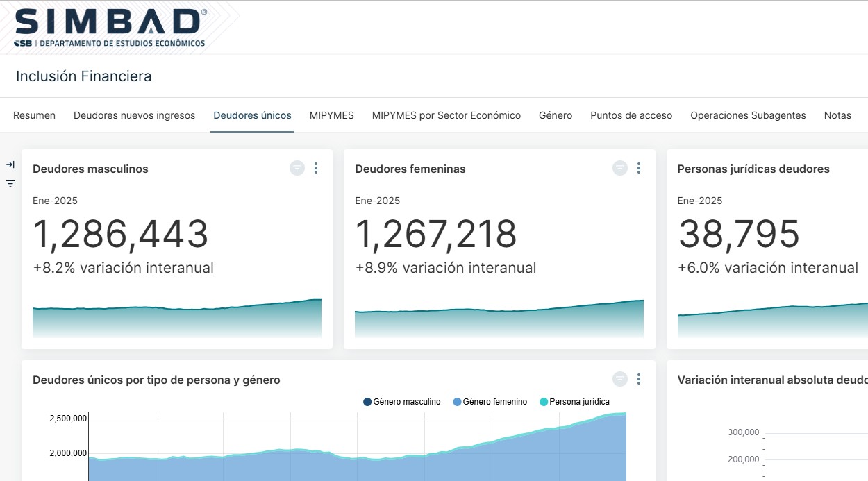This screenshot has width=868, height=481.
Task: Open three-dot menu on Deudores femeninas card
Action: point(639,168)
